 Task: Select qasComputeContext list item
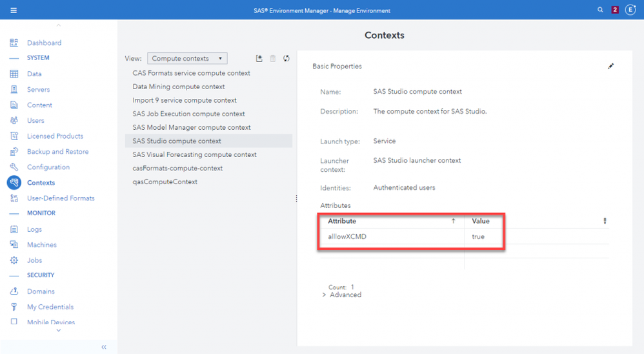pyautogui.click(x=208, y=182)
